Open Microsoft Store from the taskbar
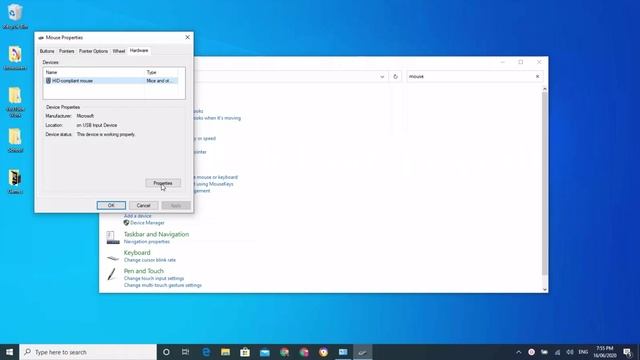 [x=245, y=352]
